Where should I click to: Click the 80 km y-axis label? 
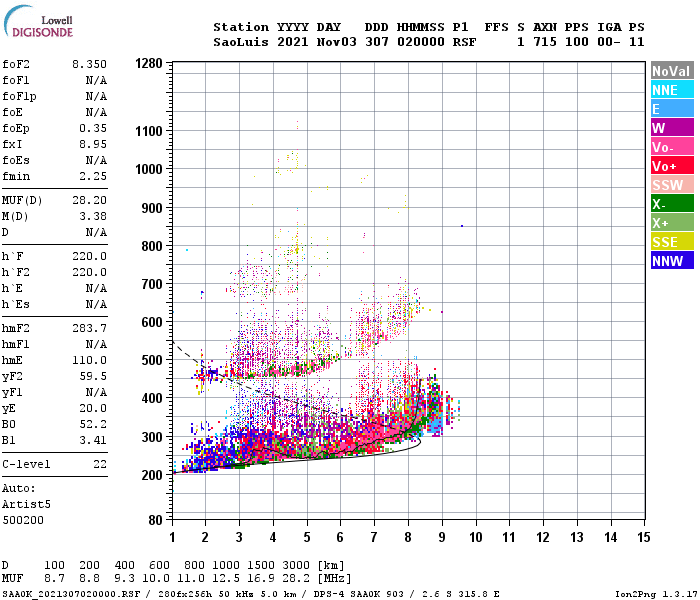point(155,520)
